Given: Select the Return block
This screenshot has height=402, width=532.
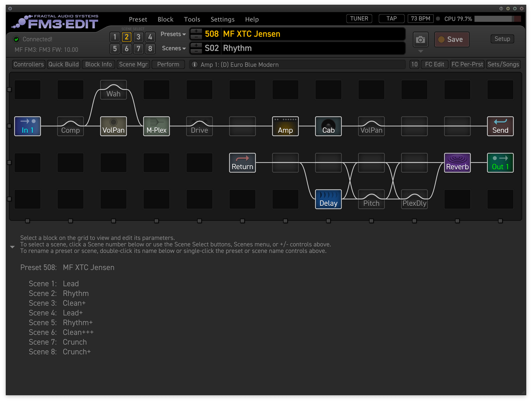Looking at the screenshot, I should [x=242, y=163].
